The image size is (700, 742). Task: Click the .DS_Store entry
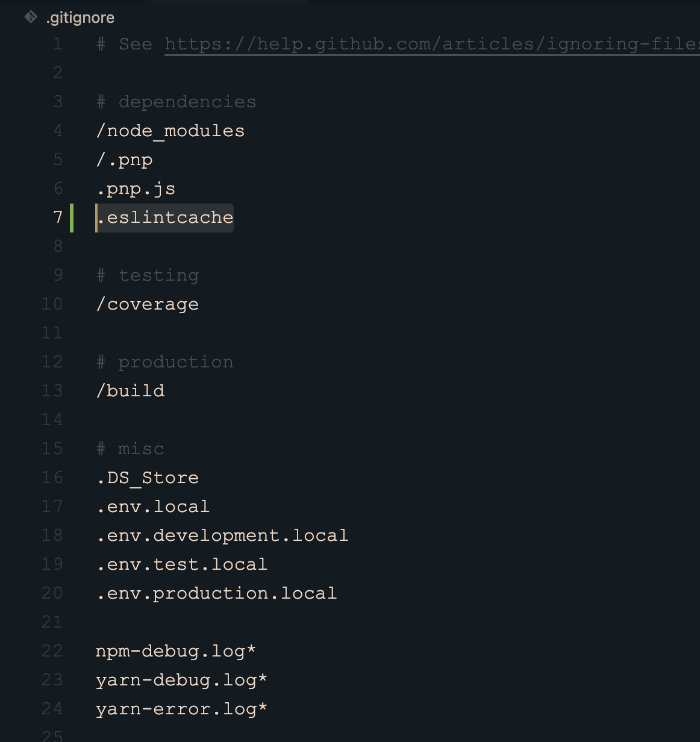point(148,478)
